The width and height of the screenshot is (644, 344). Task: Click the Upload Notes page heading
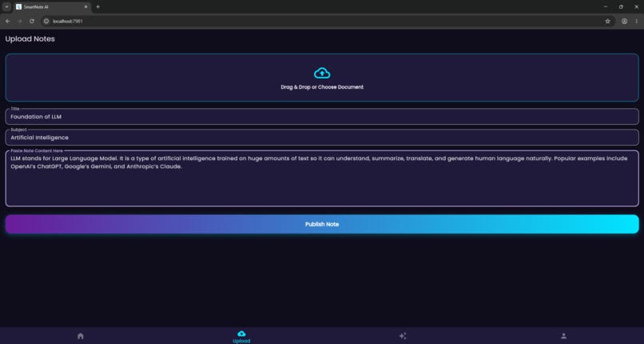tap(30, 39)
